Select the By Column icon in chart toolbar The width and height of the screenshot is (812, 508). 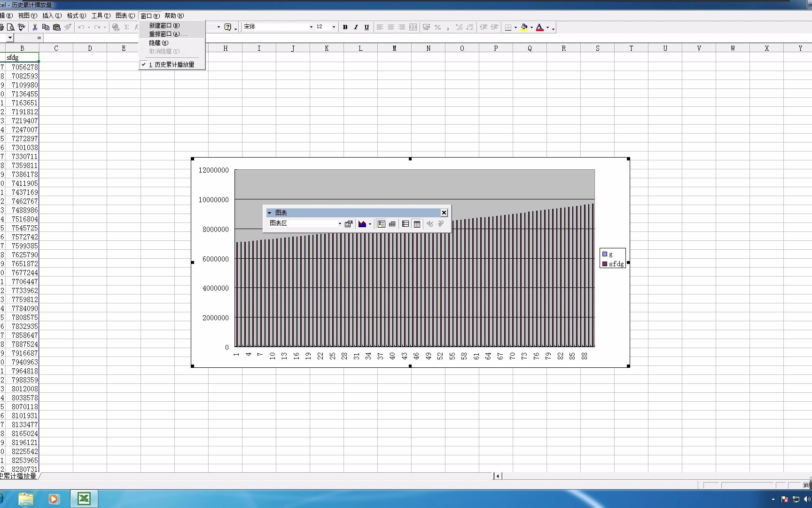(417, 223)
